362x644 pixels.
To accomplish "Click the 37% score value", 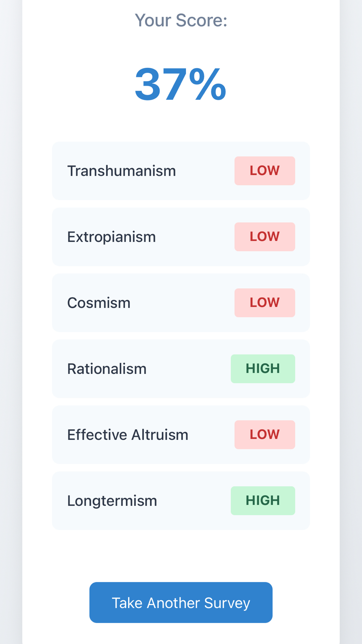I will 181,84.
